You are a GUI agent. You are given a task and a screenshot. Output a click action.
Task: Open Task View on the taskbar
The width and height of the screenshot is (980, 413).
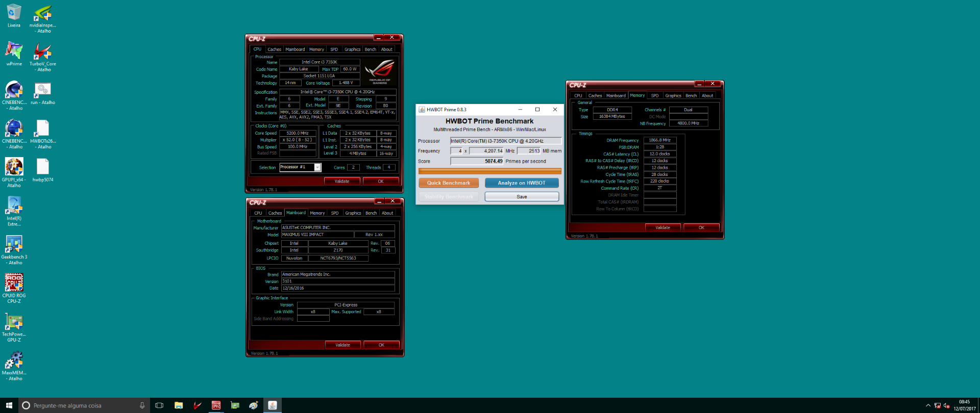click(x=159, y=405)
